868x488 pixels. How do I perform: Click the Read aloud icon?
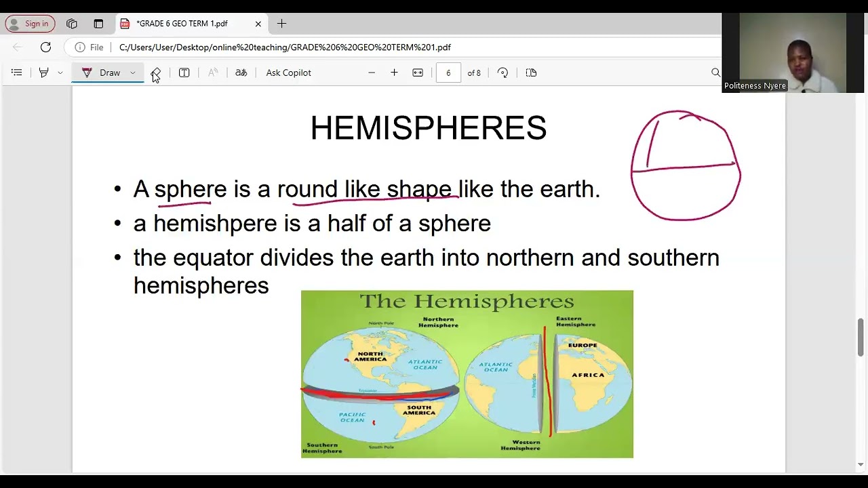[213, 73]
